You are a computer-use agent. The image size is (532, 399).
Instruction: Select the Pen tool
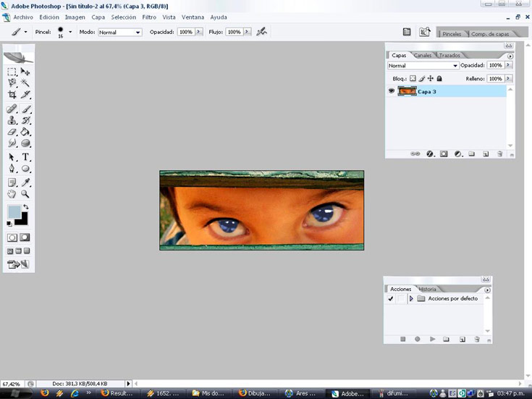pos(12,169)
